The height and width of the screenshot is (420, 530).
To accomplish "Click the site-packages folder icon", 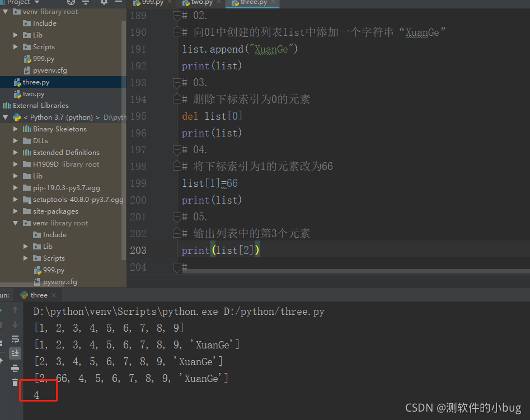I will coord(27,211).
